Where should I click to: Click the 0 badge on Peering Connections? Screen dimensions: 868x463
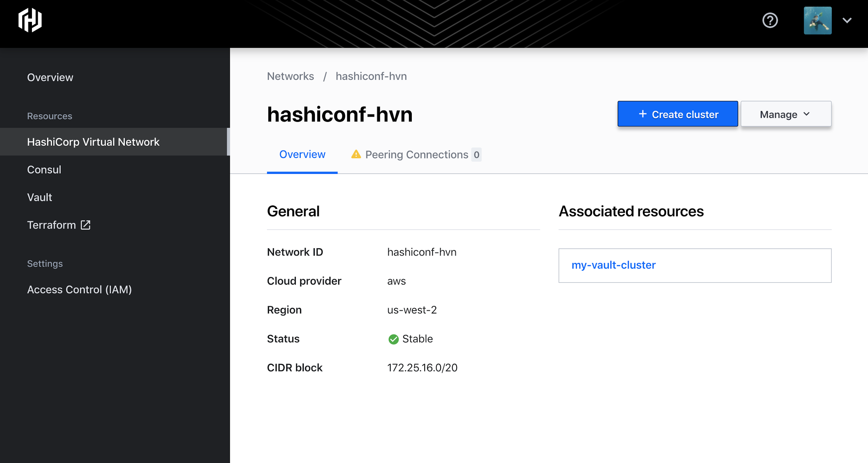click(x=477, y=154)
